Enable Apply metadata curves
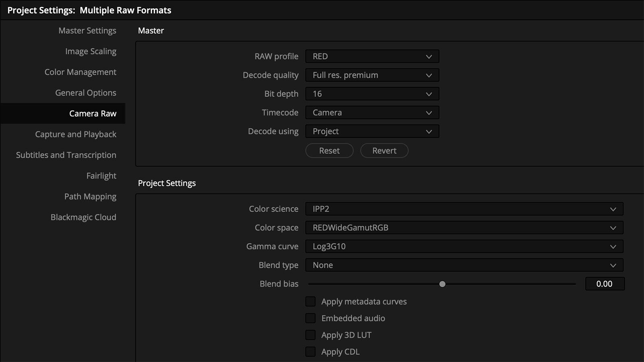Viewport: 644px width, 362px height. [x=310, y=301]
